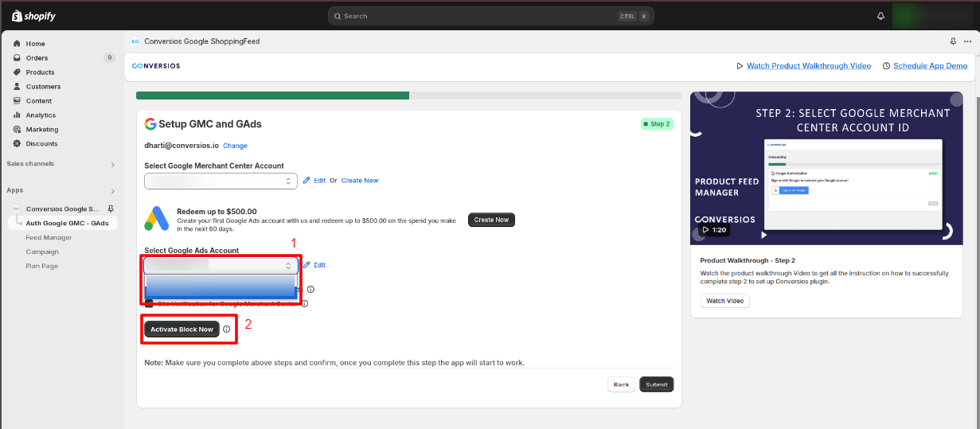Click the green onboarding progress bar
The width and height of the screenshot is (980, 429).
coord(272,96)
